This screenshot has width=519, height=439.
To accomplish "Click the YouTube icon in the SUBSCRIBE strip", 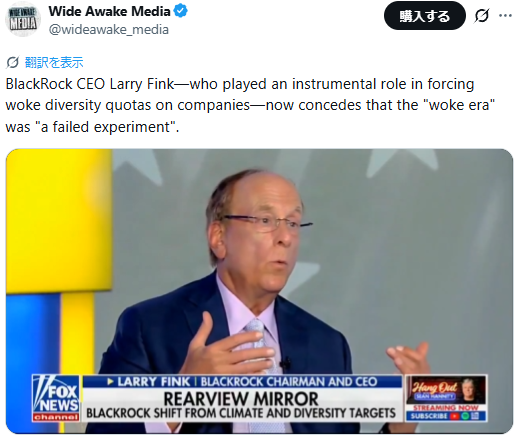I will tap(454, 416).
